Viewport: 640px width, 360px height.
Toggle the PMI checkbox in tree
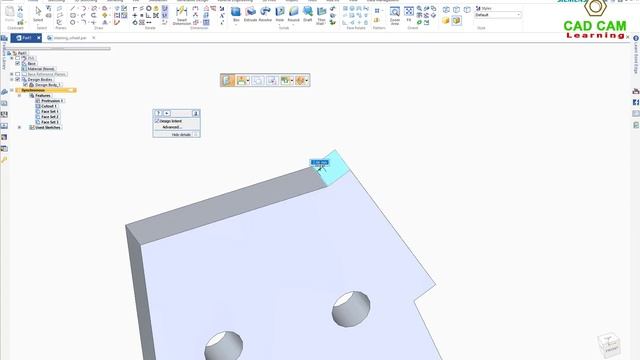coord(18,58)
